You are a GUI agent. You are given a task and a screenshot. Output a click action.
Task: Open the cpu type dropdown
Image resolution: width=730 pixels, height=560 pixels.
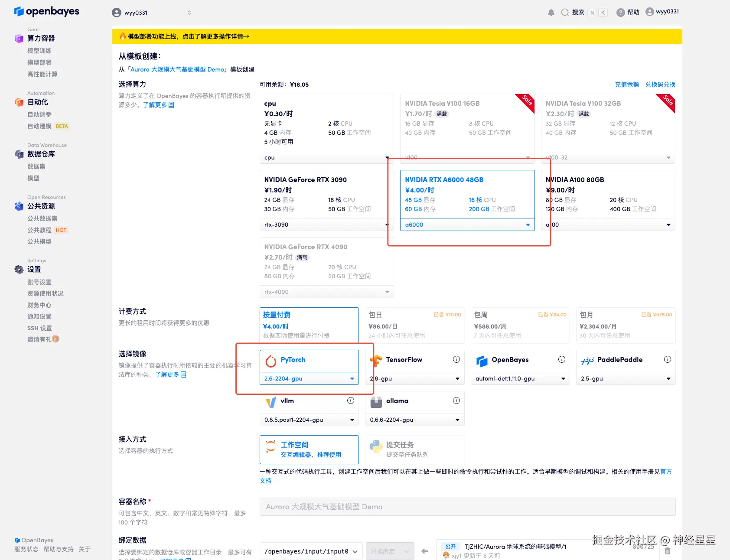327,157
